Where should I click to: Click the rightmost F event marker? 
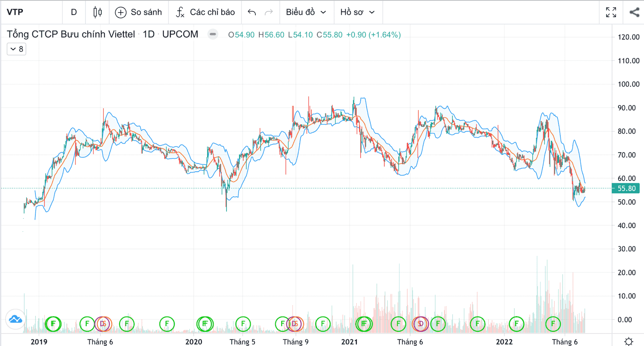[553, 323]
